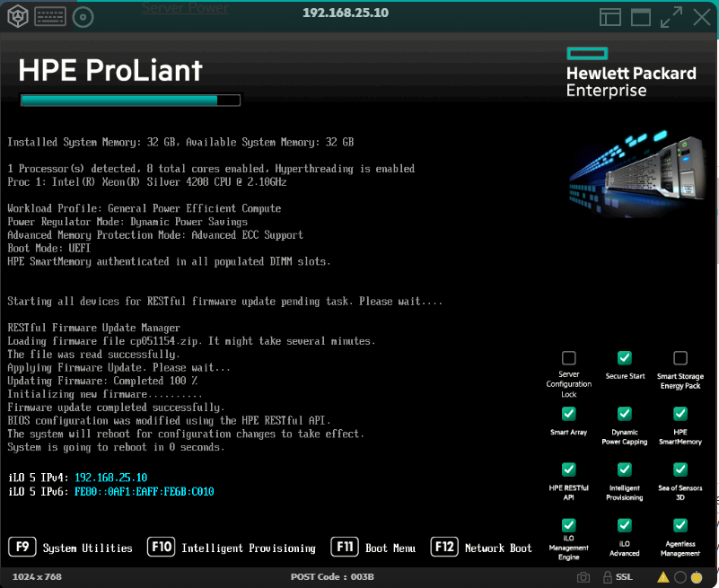Image resolution: width=719 pixels, height=588 pixels.
Task: Click the Installed System Memory line
Action: click(180, 142)
